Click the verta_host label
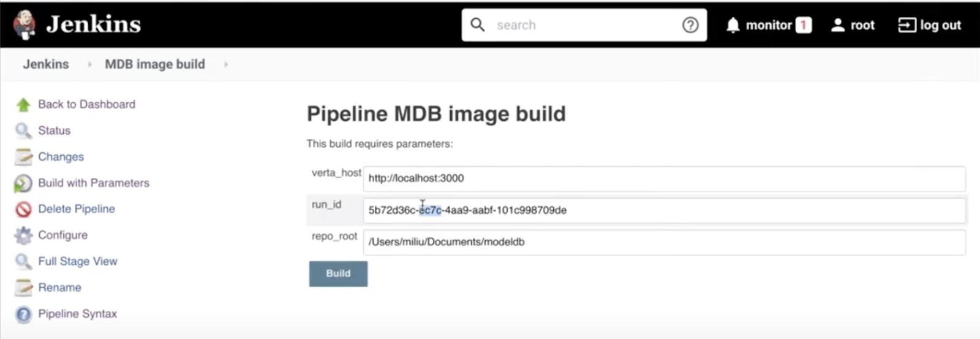This screenshot has height=339, width=980. click(x=336, y=173)
